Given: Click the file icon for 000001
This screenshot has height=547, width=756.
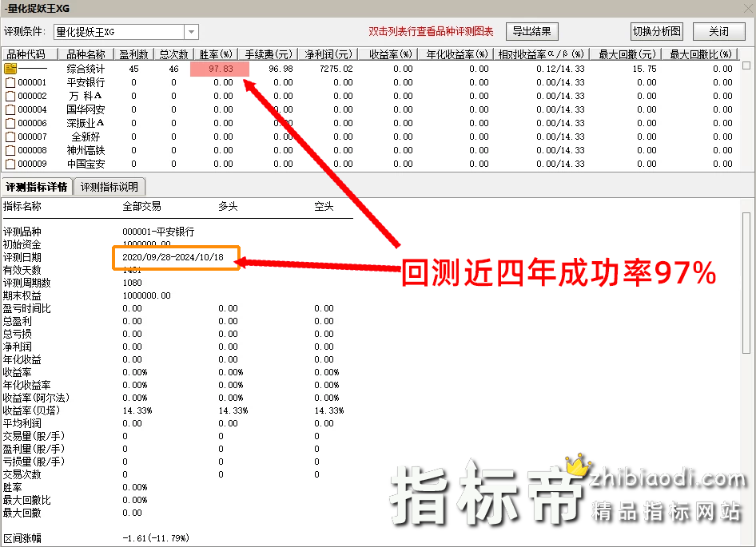Looking at the screenshot, I should coord(10,82).
